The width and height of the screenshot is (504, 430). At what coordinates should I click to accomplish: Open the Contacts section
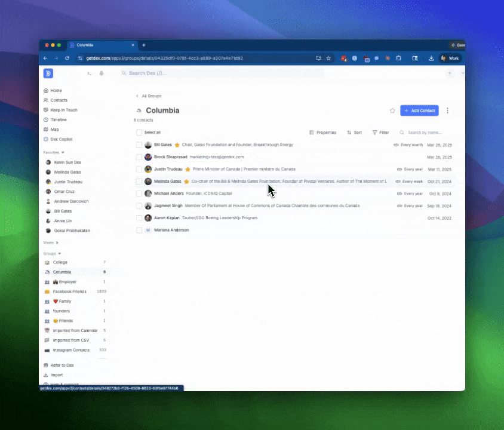59,100
